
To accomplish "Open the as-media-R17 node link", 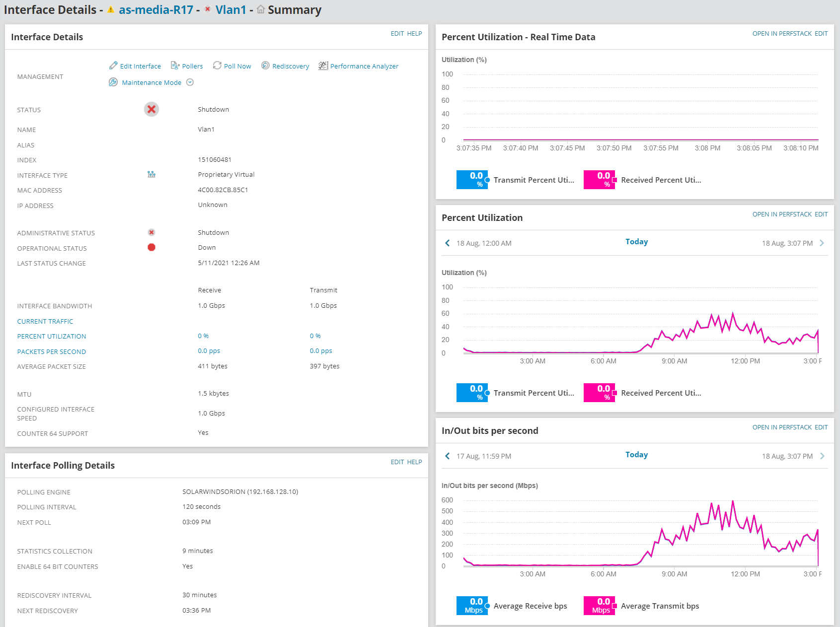I will [x=155, y=10].
